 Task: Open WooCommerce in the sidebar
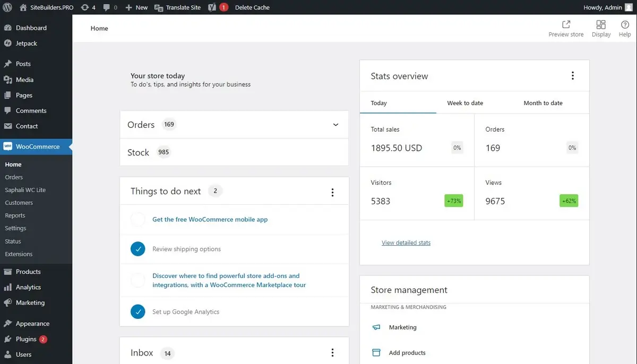tap(36, 146)
